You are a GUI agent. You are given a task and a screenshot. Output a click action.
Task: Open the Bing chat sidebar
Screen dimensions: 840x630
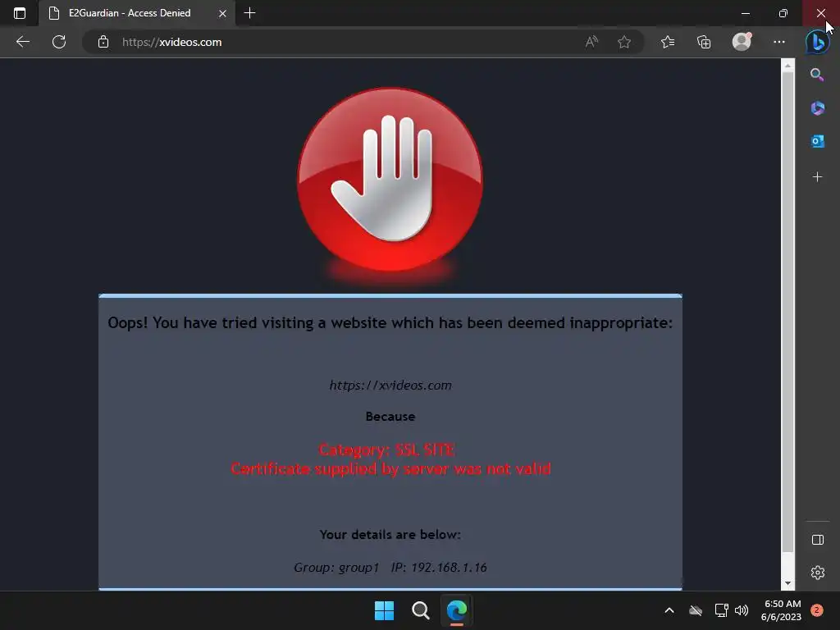coord(818,42)
